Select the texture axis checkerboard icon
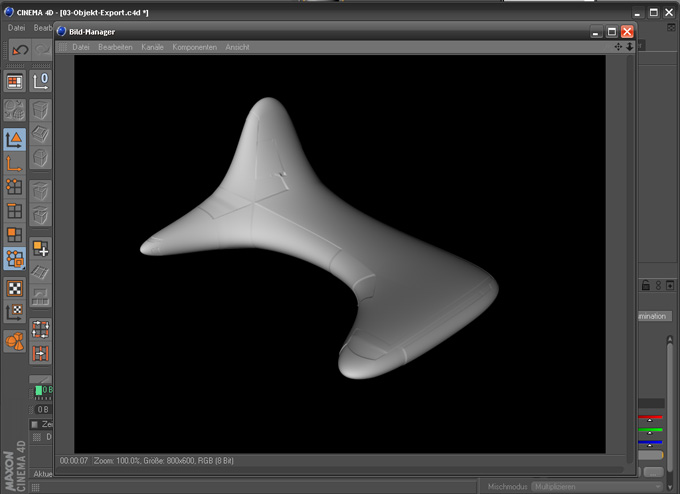This screenshot has height=494, width=680. [x=14, y=312]
